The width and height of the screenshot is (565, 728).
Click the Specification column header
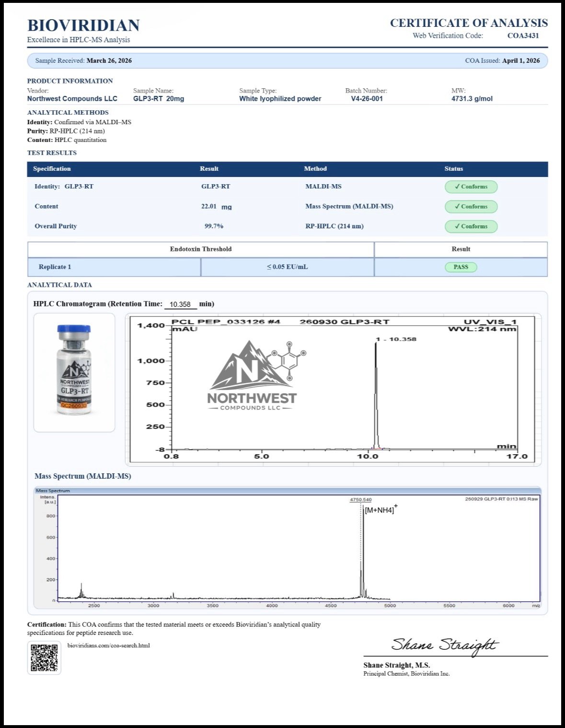[52, 169]
